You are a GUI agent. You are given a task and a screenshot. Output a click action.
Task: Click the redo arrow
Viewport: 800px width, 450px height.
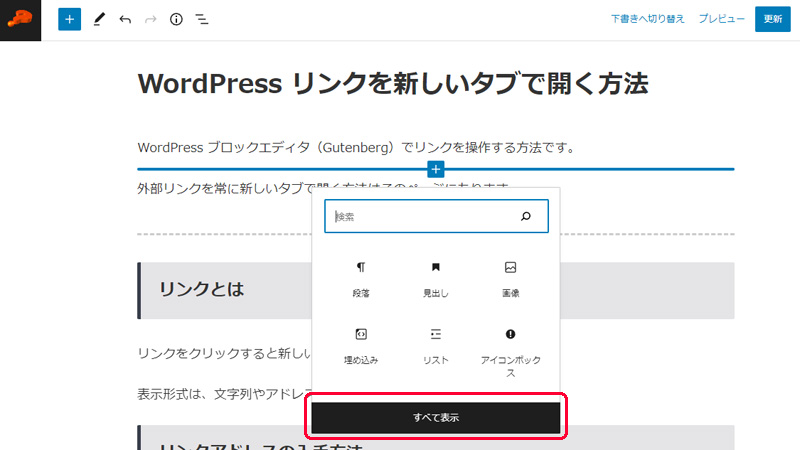151,19
